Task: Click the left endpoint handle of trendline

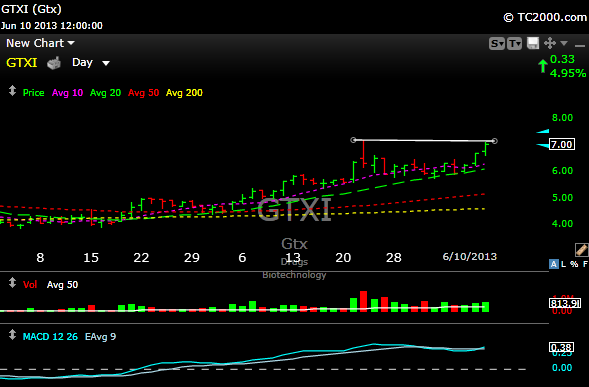Action: point(353,140)
